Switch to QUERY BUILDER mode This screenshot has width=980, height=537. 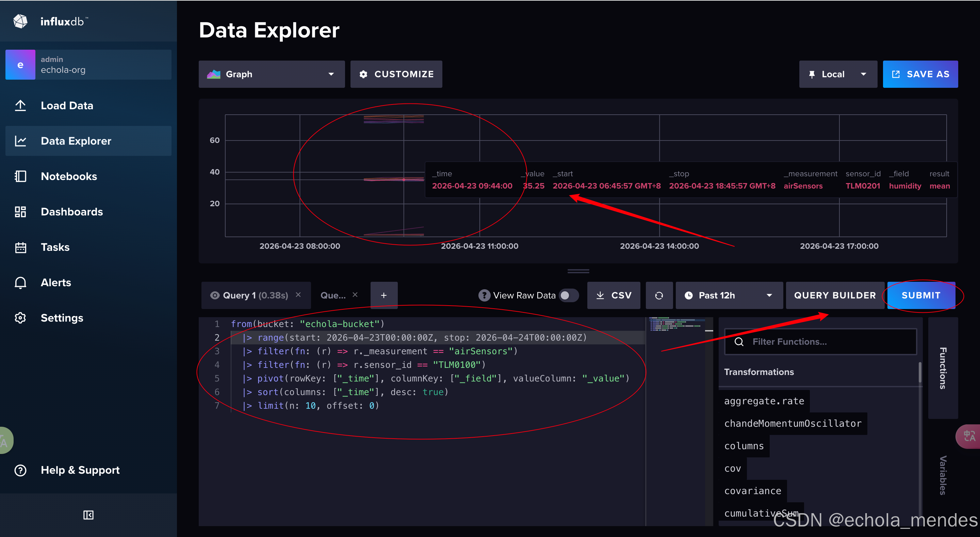pyautogui.click(x=835, y=295)
